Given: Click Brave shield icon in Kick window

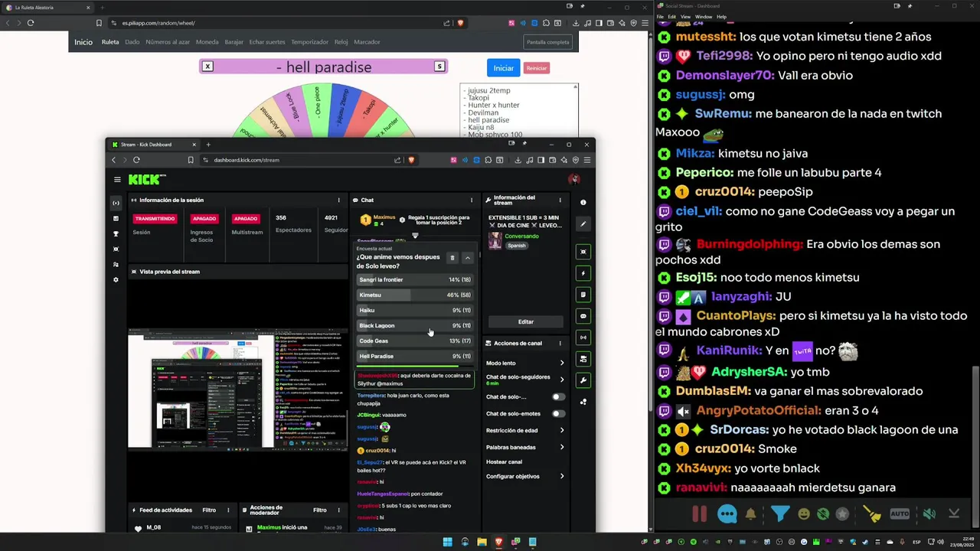Looking at the screenshot, I should pos(411,160).
